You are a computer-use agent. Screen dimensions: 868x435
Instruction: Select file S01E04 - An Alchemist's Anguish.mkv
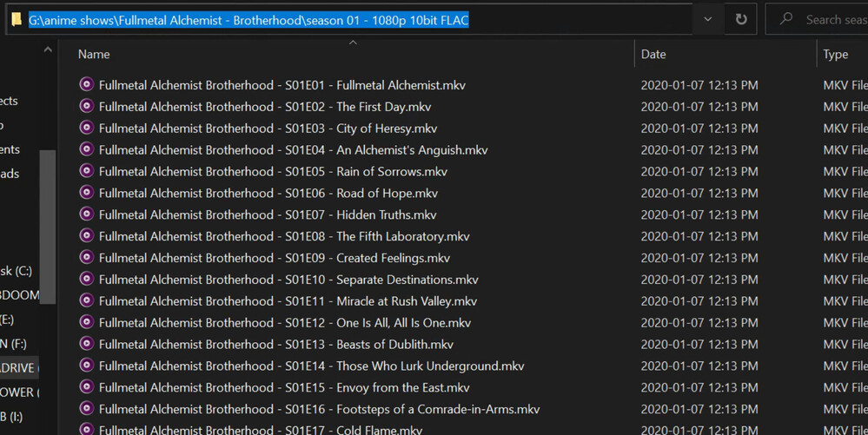293,150
